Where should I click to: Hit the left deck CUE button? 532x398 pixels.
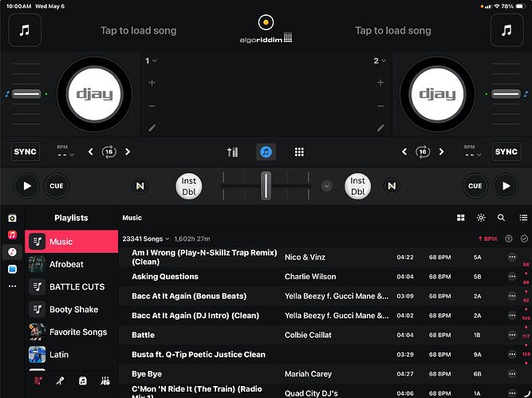coord(57,186)
